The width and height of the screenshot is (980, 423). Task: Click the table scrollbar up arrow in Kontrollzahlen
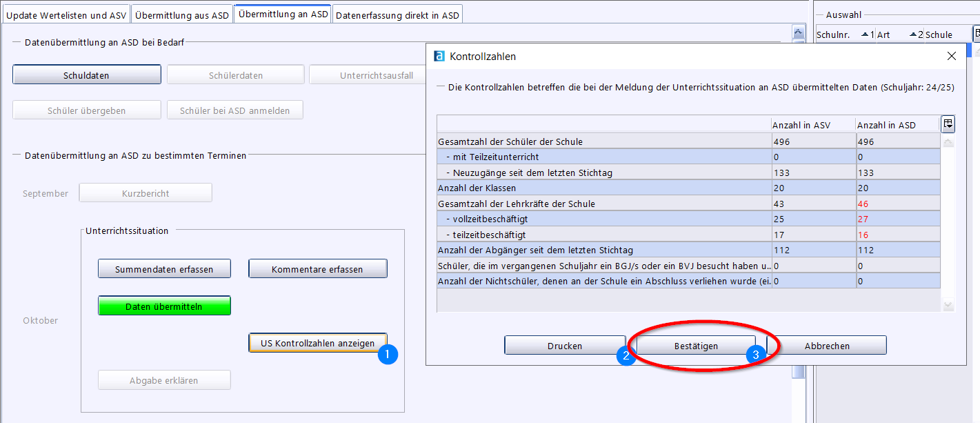(948, 142)
